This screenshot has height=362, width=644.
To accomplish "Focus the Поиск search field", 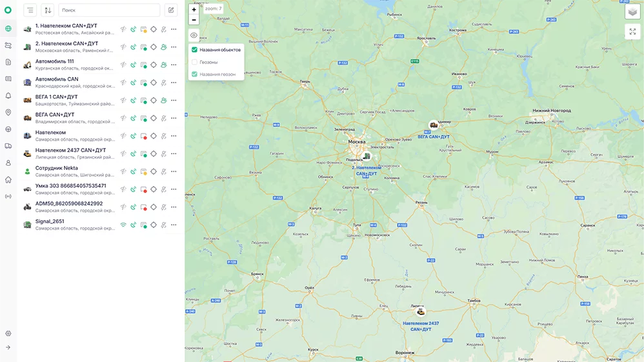I will tap(109, 10).
